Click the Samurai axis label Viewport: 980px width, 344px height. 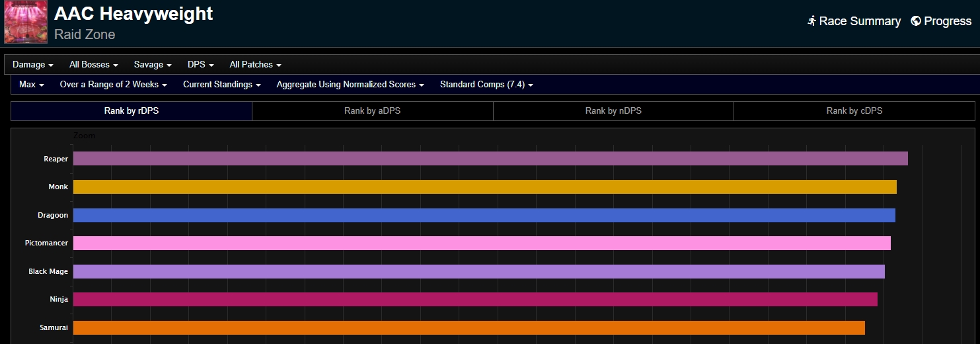[54, 328]
